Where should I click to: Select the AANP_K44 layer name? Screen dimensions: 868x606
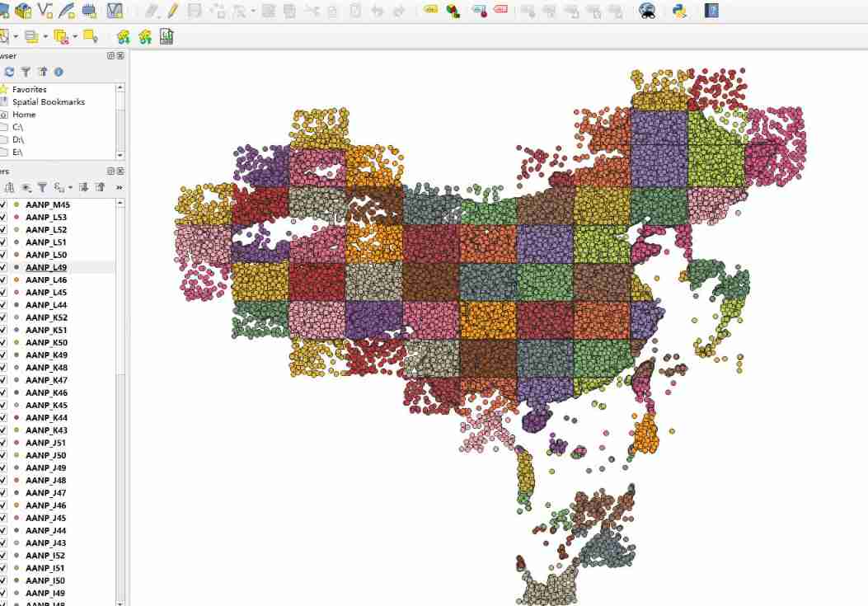[46, 418]
